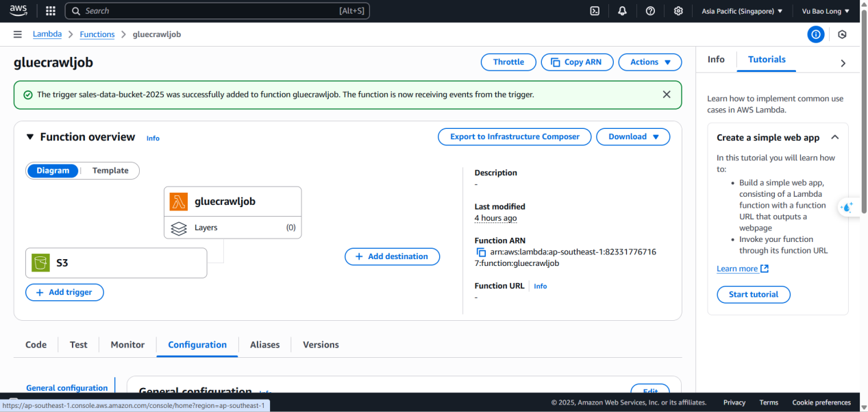Viewport: 868px width, 412px height.
Task: Click the Copy ARN button
Action: 577,62
